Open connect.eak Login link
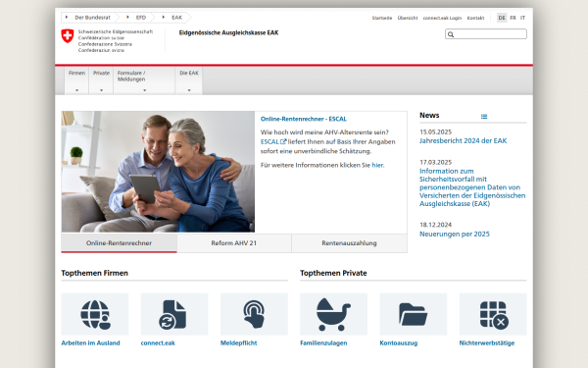 tap(442, 18)
